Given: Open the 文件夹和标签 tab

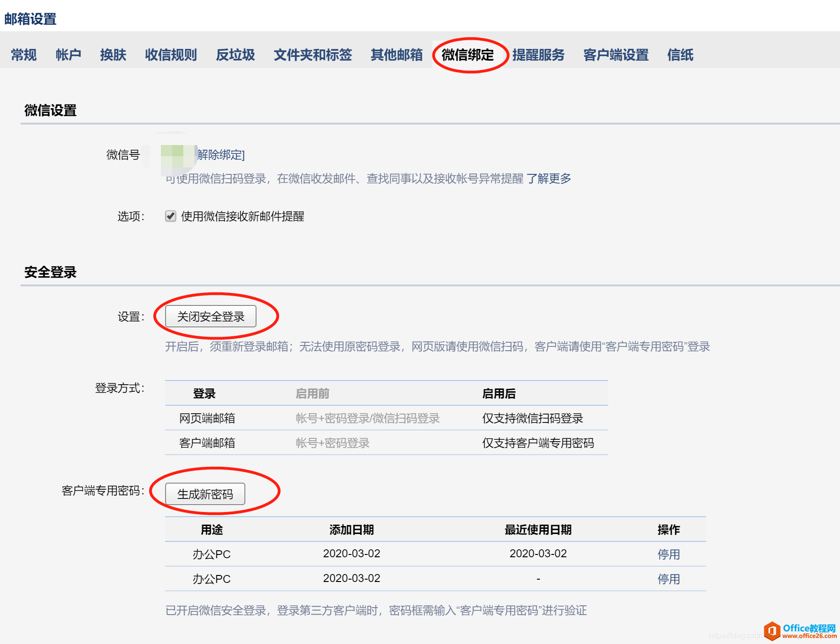Looking at the screenshot, I should [x=313, y=55].
